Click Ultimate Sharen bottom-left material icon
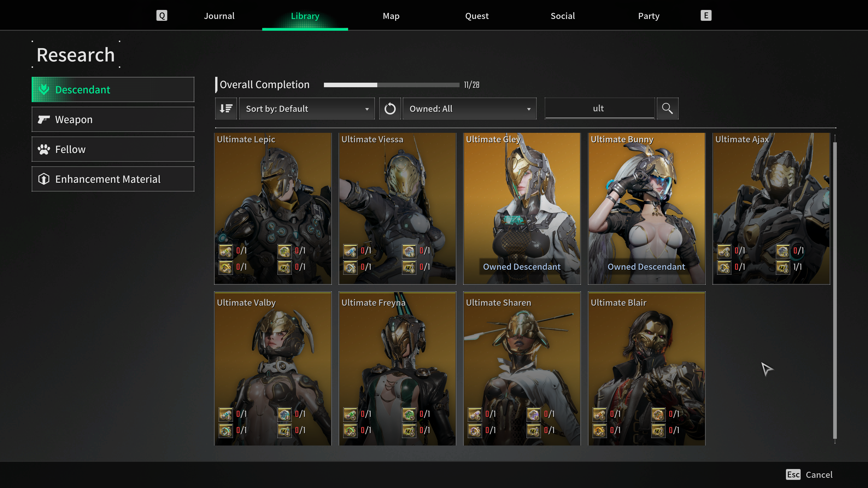The height and width of the screenshot is (488, 868). pos(475,430)
